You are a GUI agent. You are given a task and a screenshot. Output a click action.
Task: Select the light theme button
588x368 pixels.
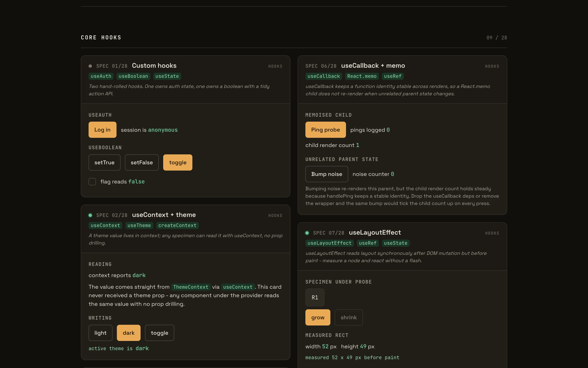[100, 333]
